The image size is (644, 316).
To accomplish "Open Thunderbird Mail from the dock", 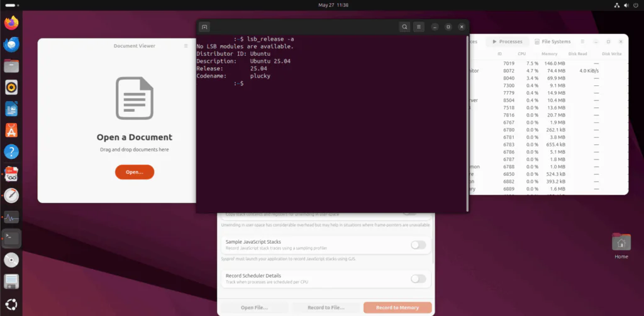I will click(11, 45).
